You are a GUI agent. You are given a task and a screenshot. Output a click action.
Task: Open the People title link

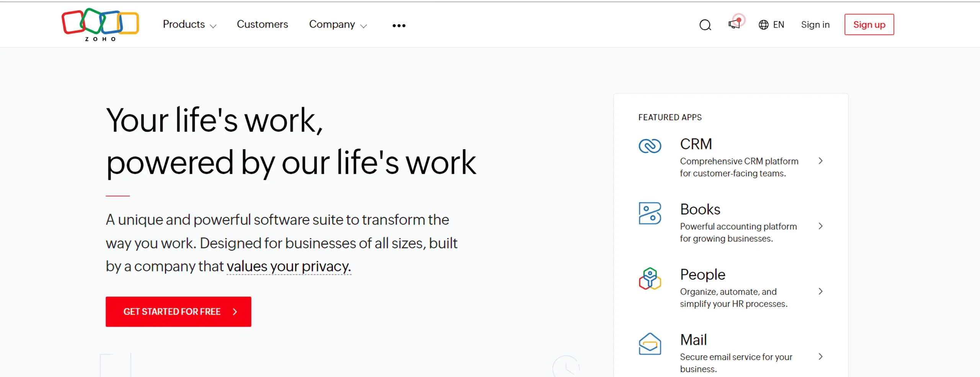coord(702,275)
